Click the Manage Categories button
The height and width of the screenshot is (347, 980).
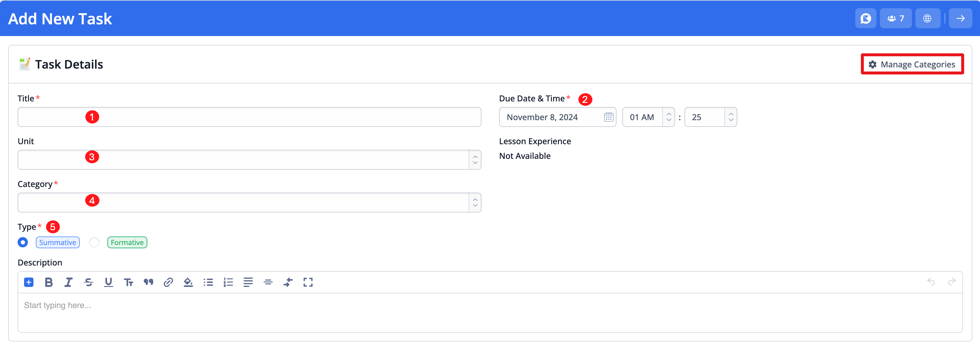point(912,64)
